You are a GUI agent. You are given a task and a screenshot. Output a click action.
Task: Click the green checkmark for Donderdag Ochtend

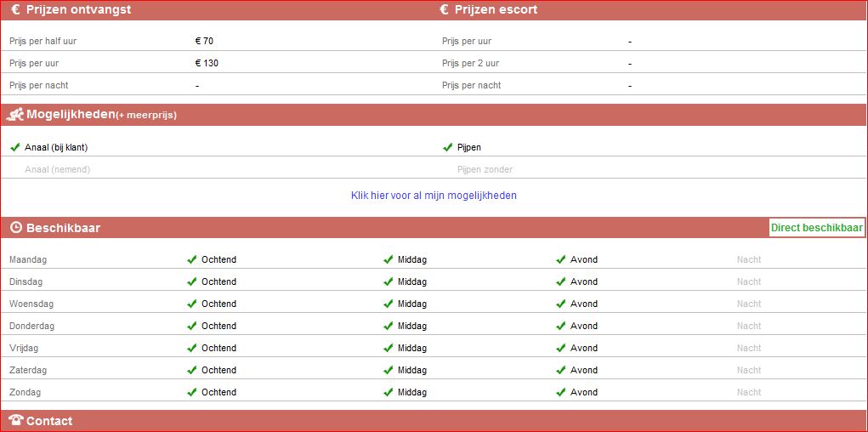[192, 326]
